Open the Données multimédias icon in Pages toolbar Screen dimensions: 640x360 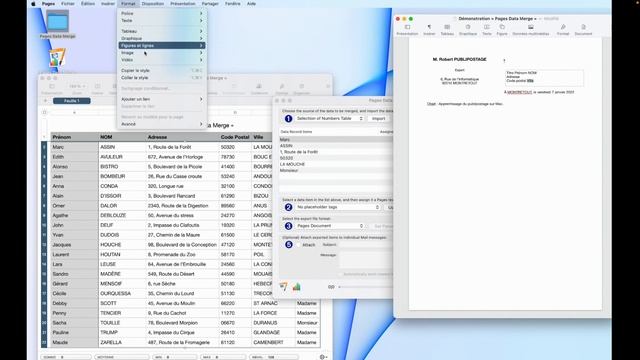click(x=531, y=27)
